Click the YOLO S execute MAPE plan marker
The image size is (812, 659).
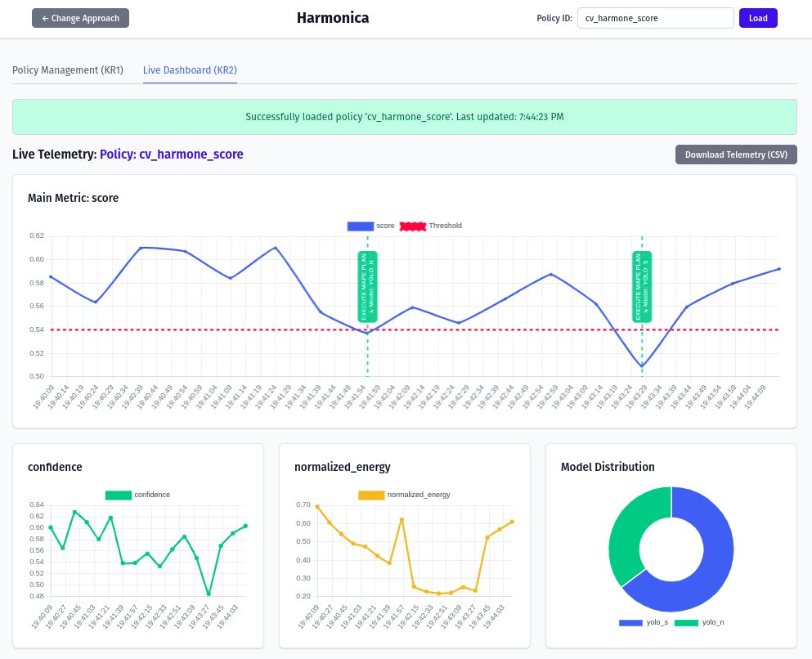642,286
